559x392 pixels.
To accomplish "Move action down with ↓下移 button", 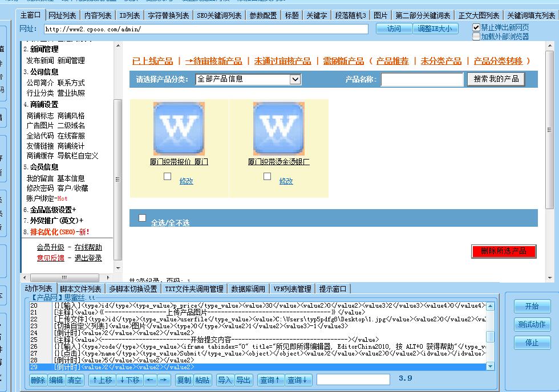I will [x=130, y=380].
